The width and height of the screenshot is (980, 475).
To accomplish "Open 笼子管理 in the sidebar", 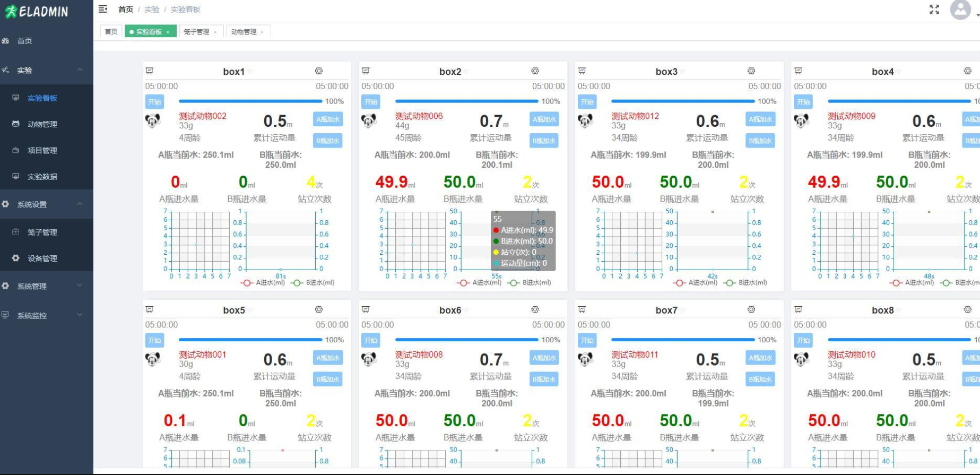I will tap(47, 232).
